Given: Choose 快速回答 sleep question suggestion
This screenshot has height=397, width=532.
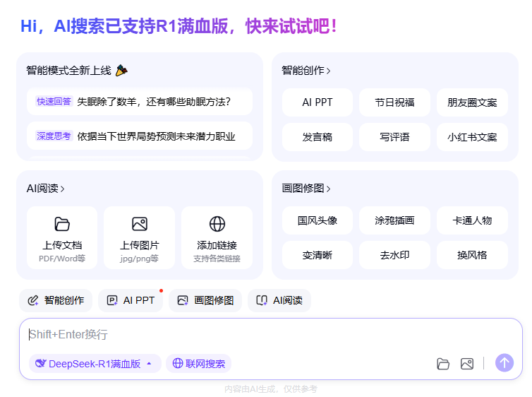Looking at the screenshot, I should pyautogui.click(x=139, y=102).
